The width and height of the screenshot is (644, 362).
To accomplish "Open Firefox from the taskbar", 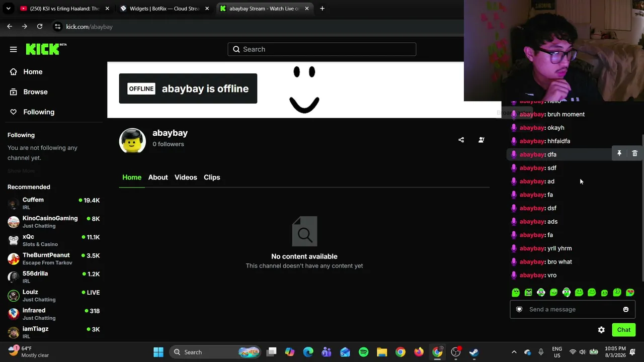I will pyautogui.click(x=419, y=352).
